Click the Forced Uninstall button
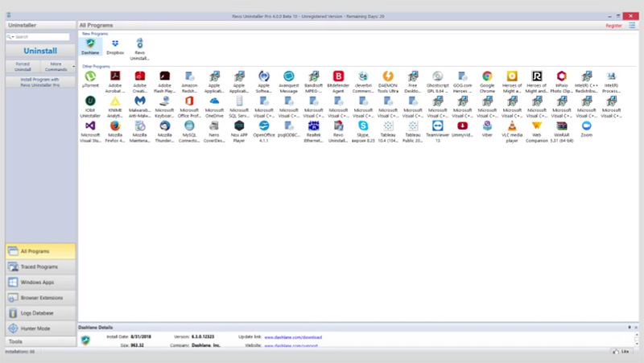Image resolution: width=644 pixels, height=363 pixels. click(x=23, y=67)
